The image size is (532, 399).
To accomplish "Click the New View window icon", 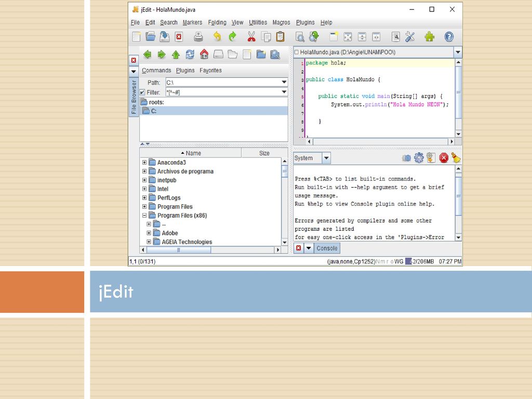I will 334,37.
